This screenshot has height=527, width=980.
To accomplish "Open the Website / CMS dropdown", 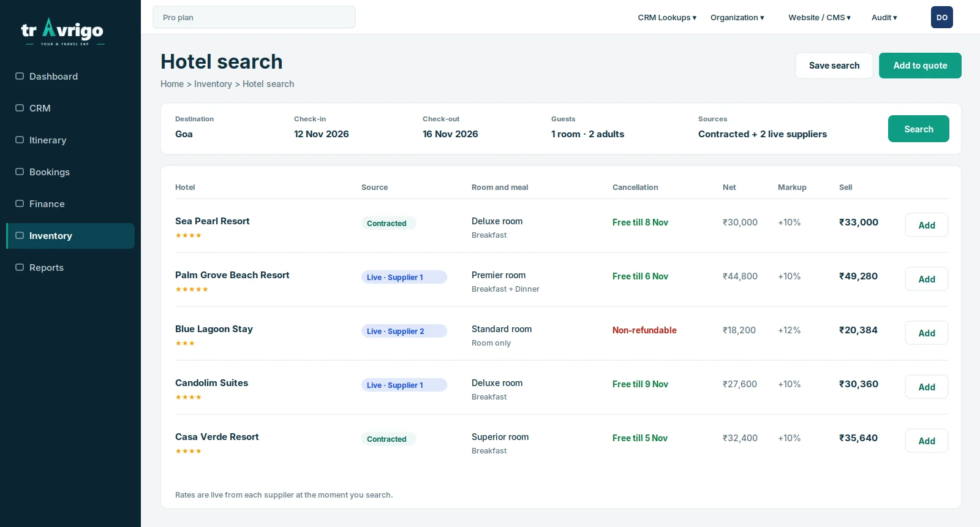I will [820, 17].
